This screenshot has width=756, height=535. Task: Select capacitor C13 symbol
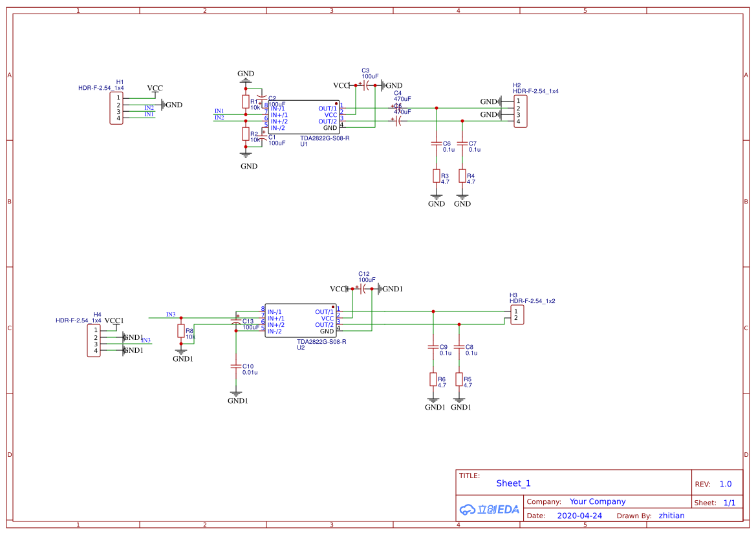point(236,321)
